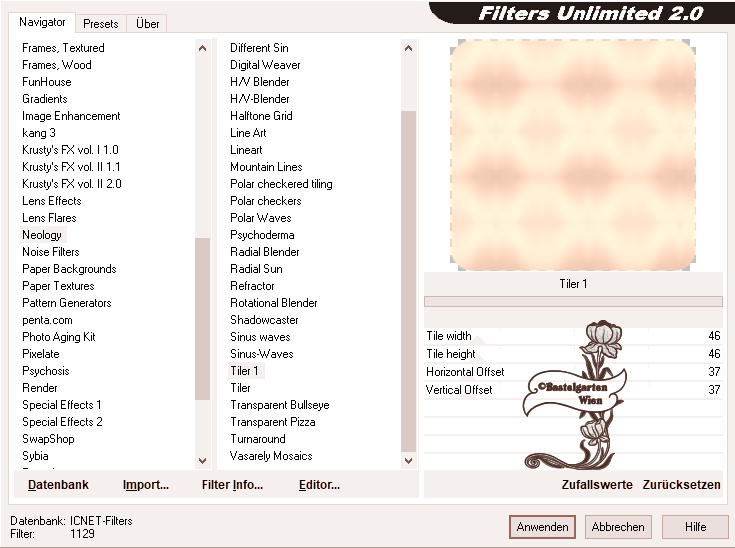The height and width of the screenshot is (548, 735).
Task: Click the Abbrechen button
Action: tap(618, 527)
